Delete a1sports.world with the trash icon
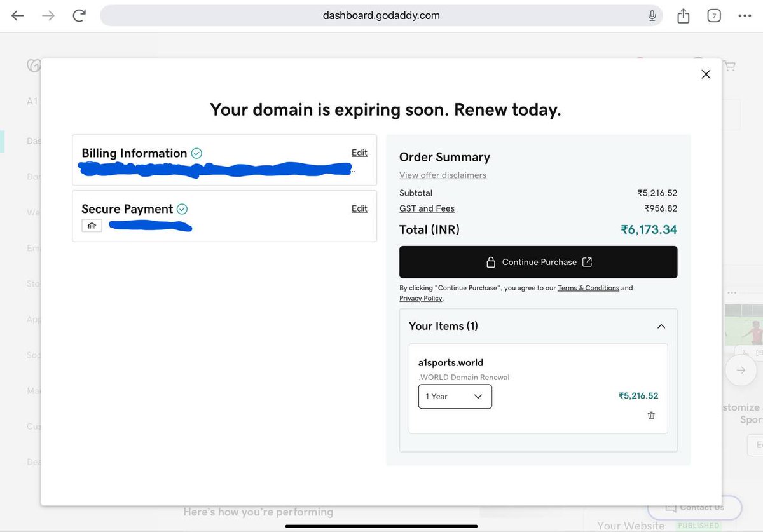 pos(651,416)
